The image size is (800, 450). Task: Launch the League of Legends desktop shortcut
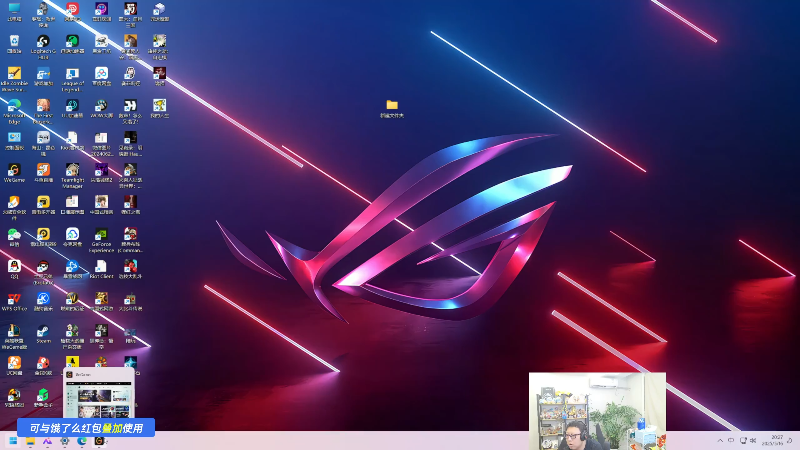[72, 79]
